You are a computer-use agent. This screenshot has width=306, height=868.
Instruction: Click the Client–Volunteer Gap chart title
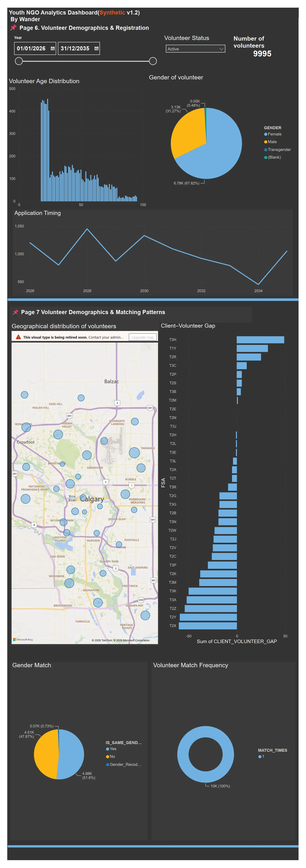click(188, 325)
